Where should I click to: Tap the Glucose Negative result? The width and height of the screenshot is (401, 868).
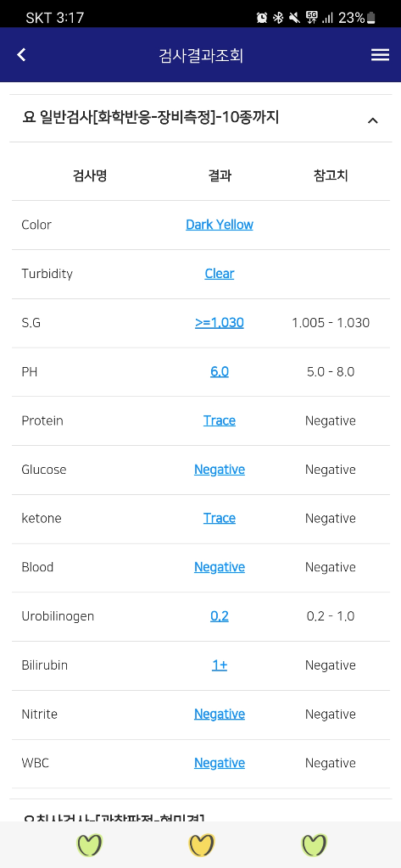click(x=220, y=470)
